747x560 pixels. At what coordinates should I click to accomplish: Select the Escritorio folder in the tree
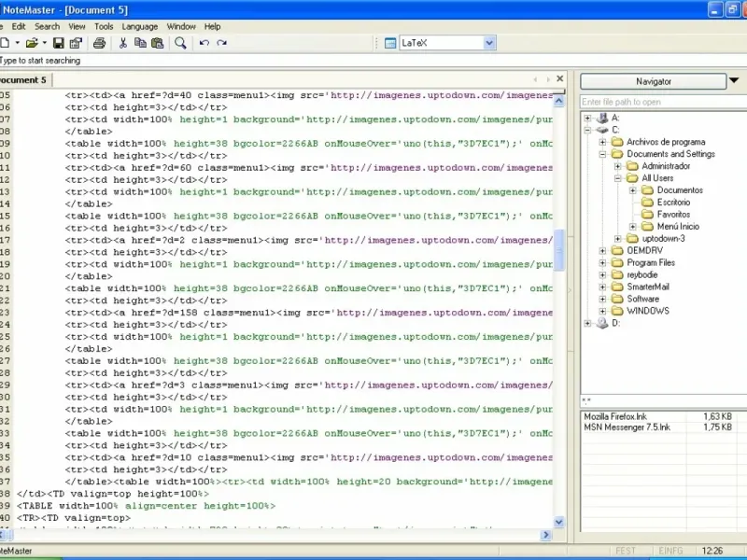pyautogui.click(x=673, y=202)
